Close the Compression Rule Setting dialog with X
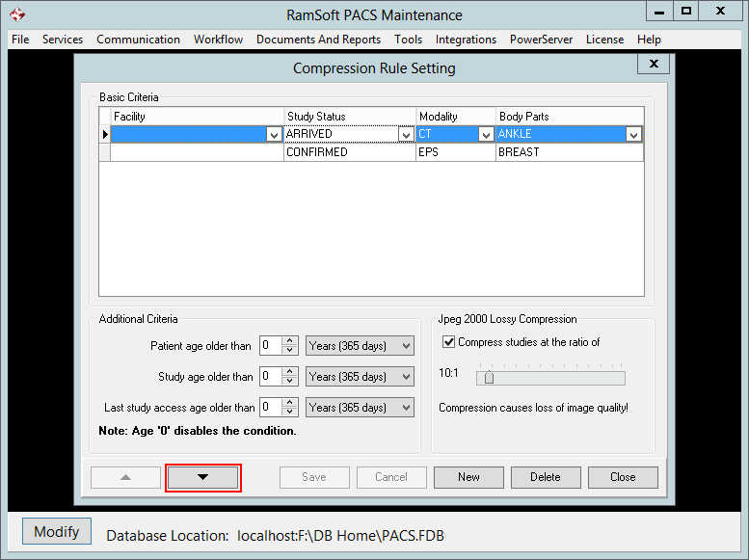 click(x=654, y=65)
